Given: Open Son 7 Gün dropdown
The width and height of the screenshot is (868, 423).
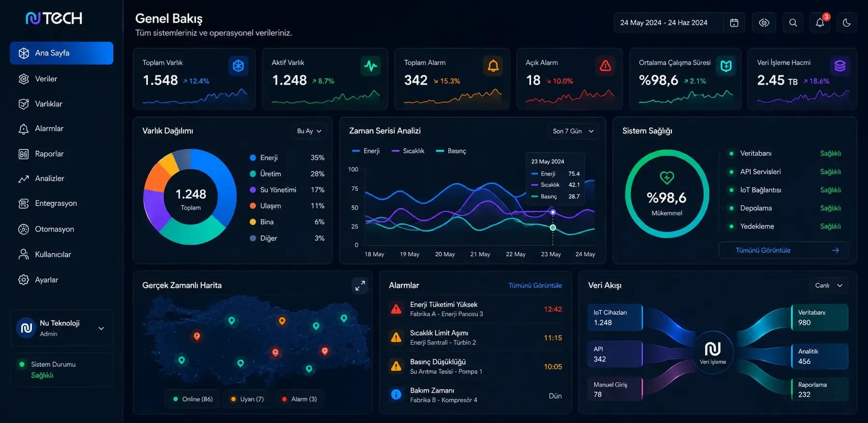Looking at the screenshot, I should (x=573, y=131).
